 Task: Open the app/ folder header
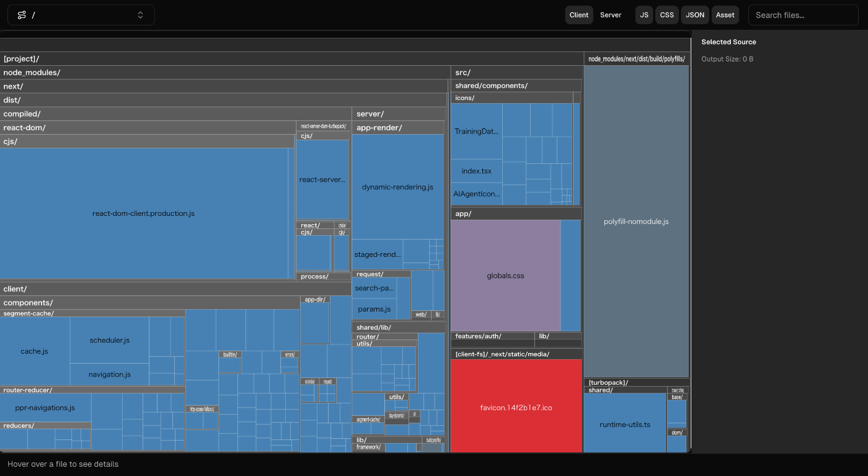(x=516, y=213)
